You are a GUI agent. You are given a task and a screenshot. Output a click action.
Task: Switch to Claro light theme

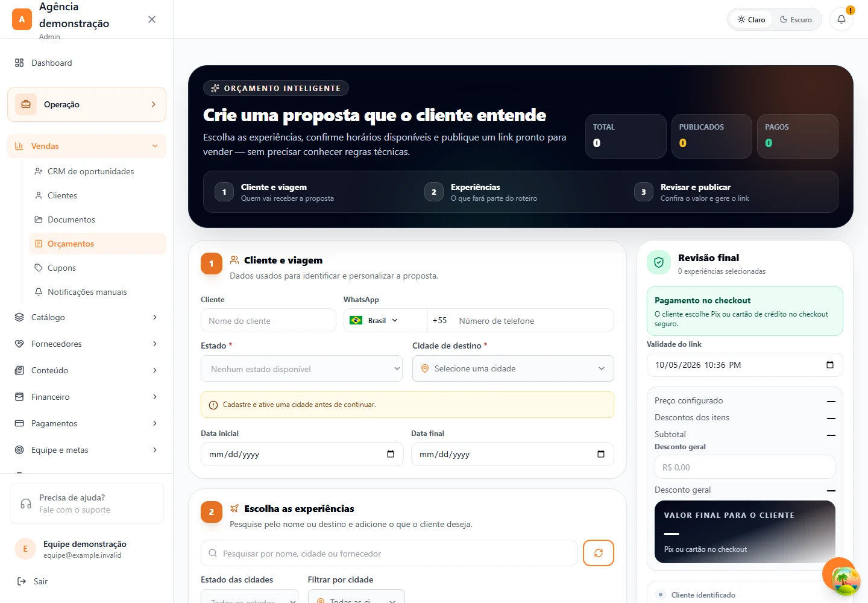click(x=751, y=19)
